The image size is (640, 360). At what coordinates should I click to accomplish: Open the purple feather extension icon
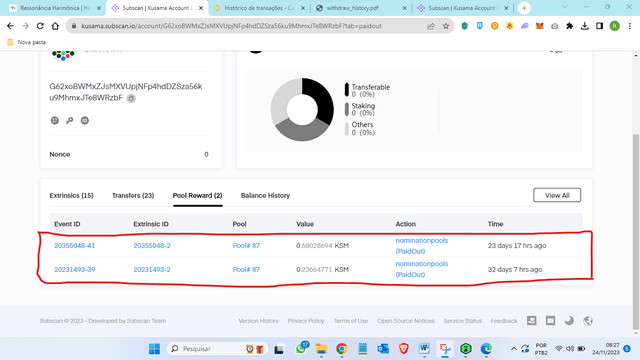(524, 26)
